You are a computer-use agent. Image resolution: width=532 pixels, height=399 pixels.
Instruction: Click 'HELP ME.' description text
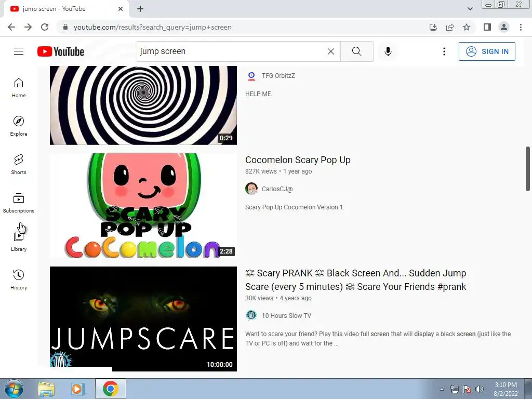click(259, 94)
